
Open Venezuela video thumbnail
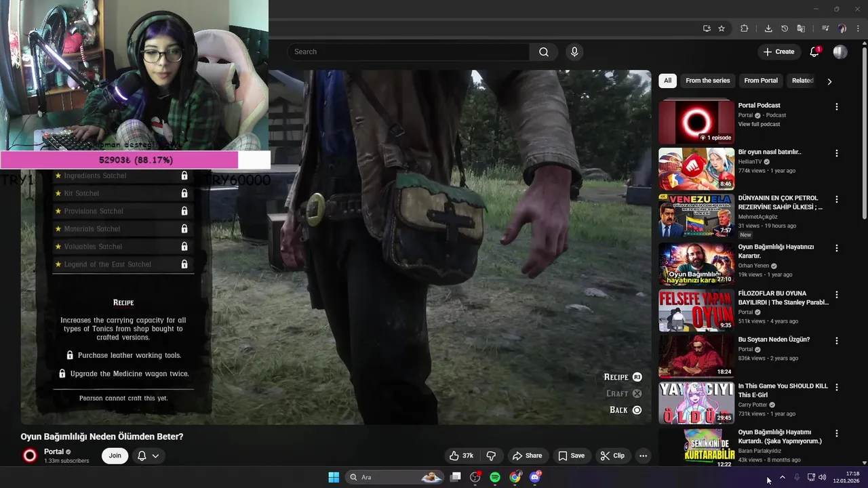[x=696, y=215]
